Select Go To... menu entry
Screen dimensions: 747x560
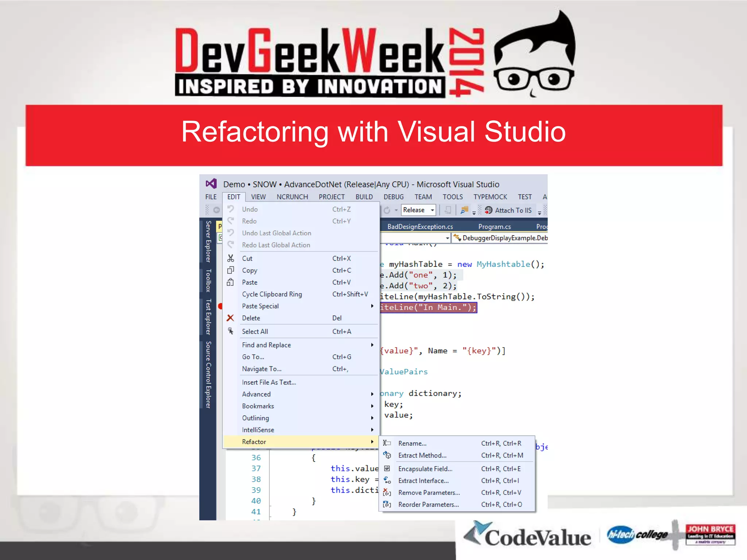[x=253, y=357]
